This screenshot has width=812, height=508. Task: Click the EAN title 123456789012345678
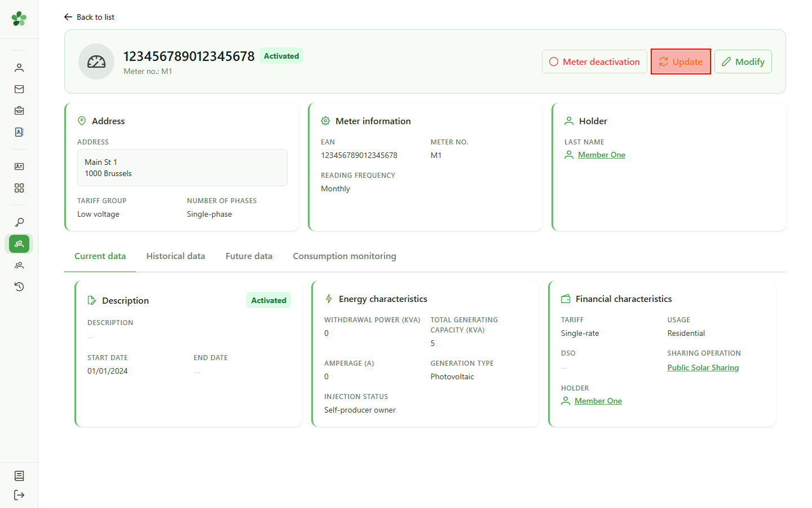pyautogui.click(x=189, y=56)
